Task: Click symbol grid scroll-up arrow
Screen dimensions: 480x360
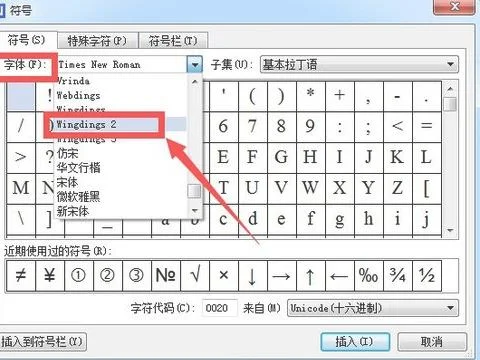Action: point(450,89)
